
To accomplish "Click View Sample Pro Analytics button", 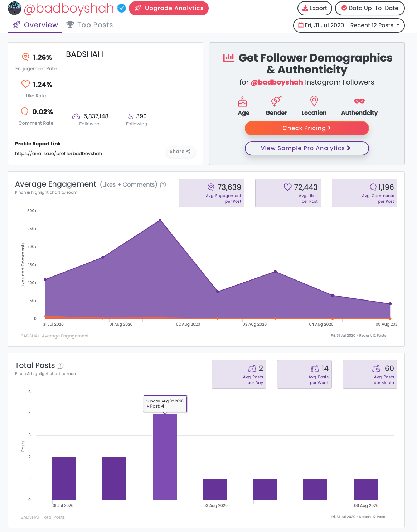I will pos(307,148).
